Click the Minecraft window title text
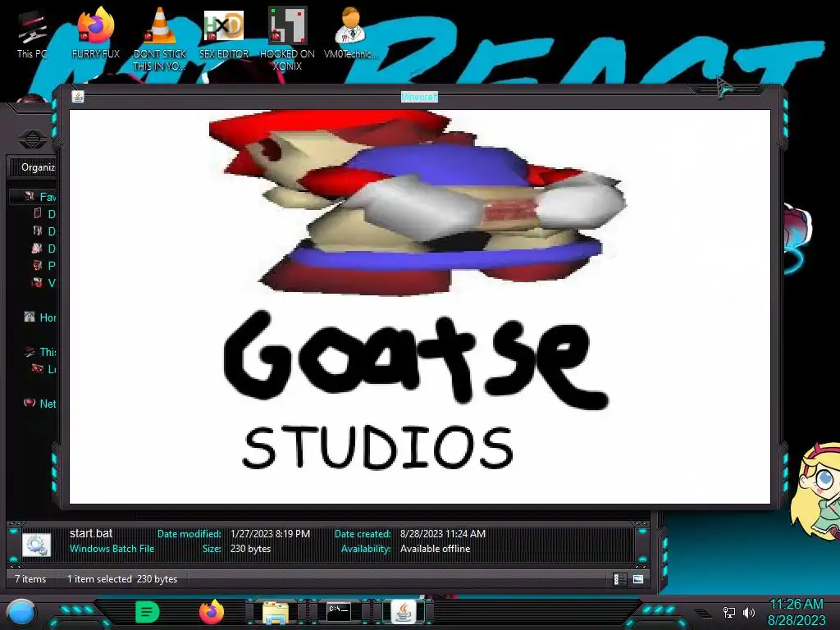The height and width of the screenshot is (630, 840). (419, 97)
